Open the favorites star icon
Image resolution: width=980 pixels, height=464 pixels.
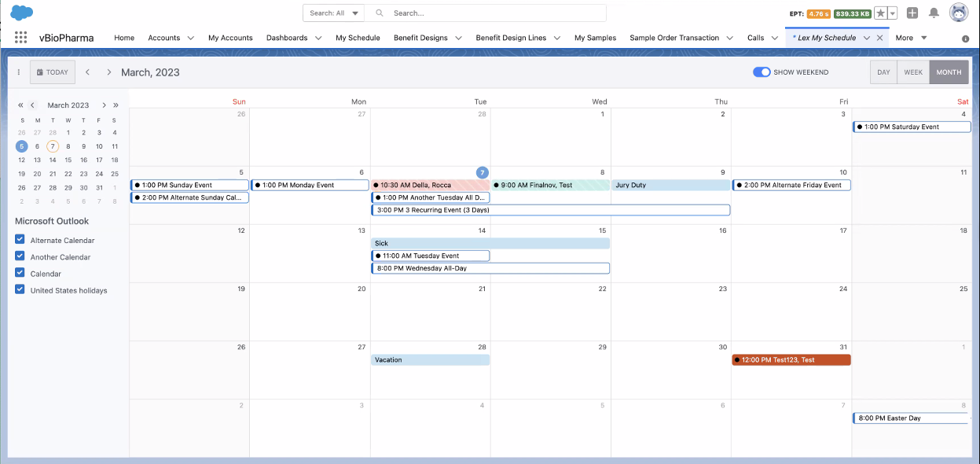pos(882,13)
